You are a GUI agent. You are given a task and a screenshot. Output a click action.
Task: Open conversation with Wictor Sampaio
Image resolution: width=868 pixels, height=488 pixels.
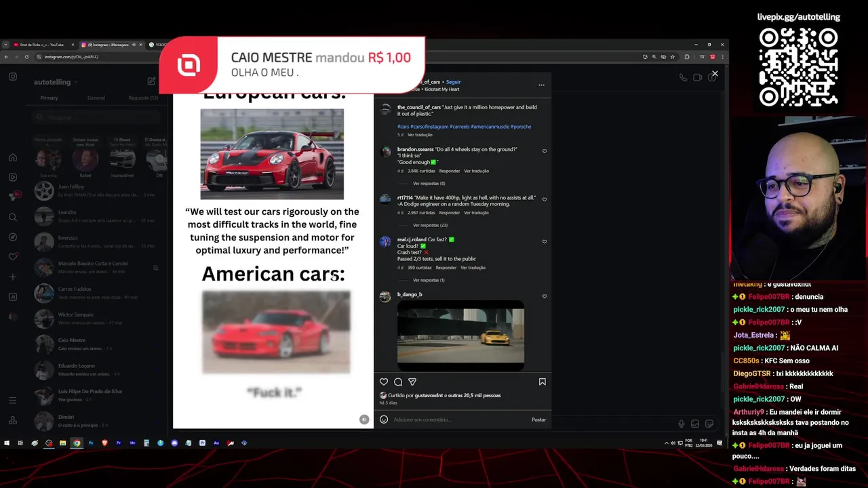point(98,319)
